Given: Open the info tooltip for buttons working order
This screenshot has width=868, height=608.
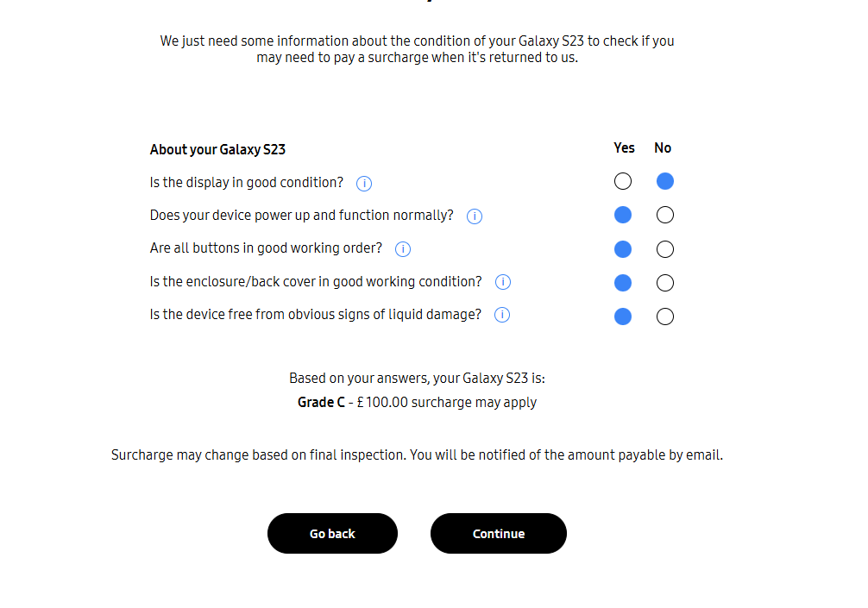Looking at the screenshot, I should pyautogui.click(x=402, y=248).
